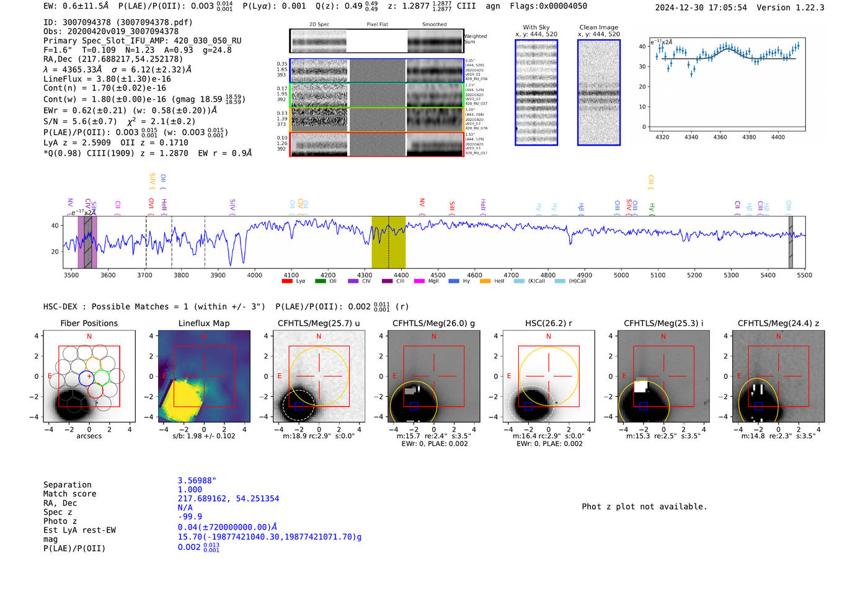Click the Obs: 20200420v019_3007094378 text

tap(111, 31)
